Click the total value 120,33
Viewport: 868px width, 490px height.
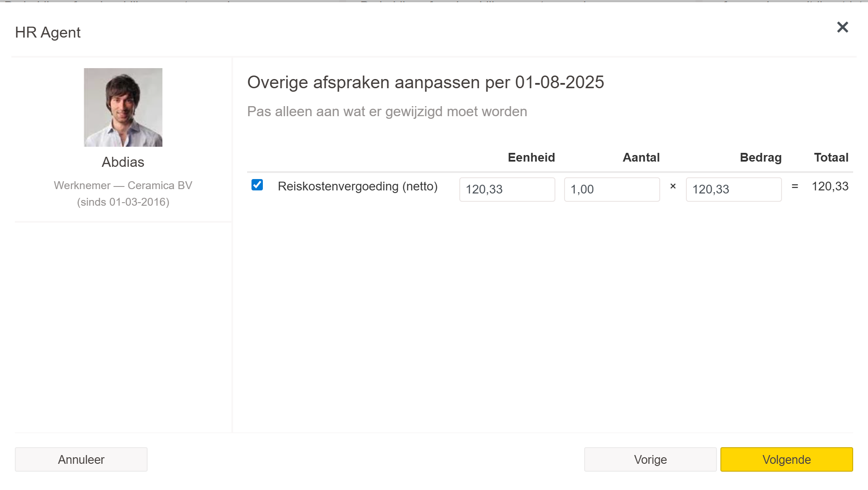(x=830, y=186)
